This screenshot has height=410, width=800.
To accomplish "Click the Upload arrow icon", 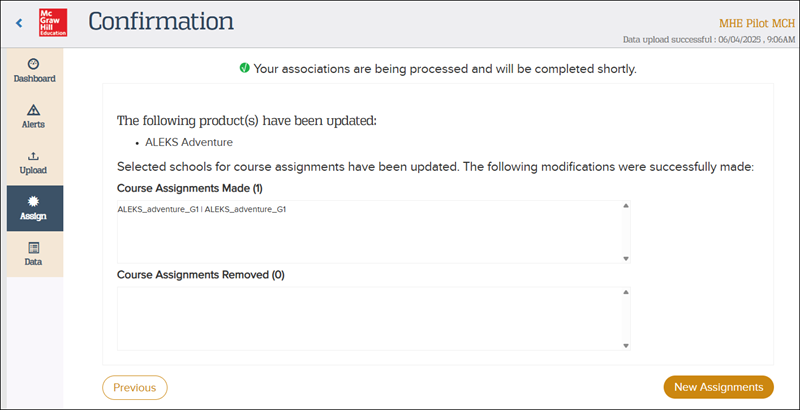I will pos(34,156).
